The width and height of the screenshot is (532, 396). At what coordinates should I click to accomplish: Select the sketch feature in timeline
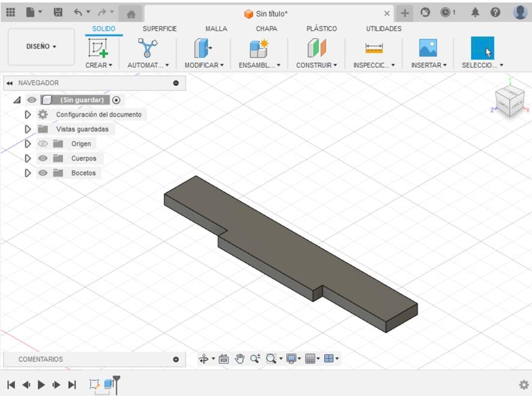point(94,384)
